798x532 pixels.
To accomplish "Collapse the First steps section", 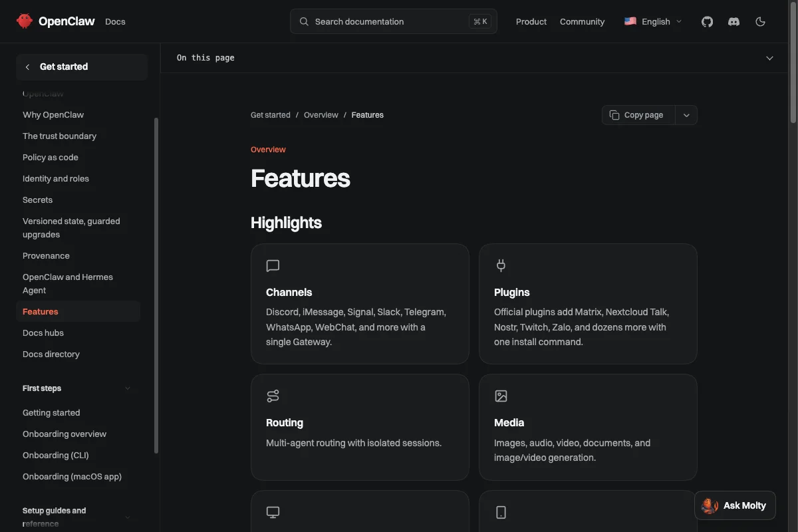I will click(x=128, y=388).
